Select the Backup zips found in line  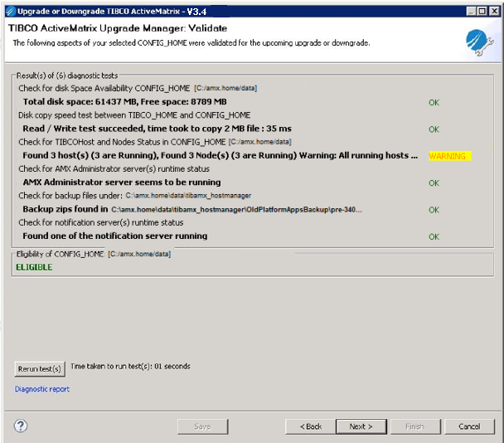tap(192, 209)
